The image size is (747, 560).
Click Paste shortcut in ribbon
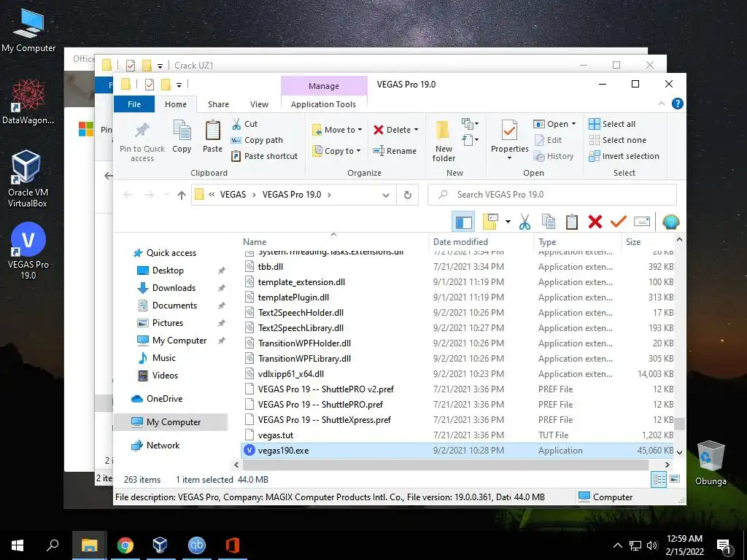coord(264,156)
